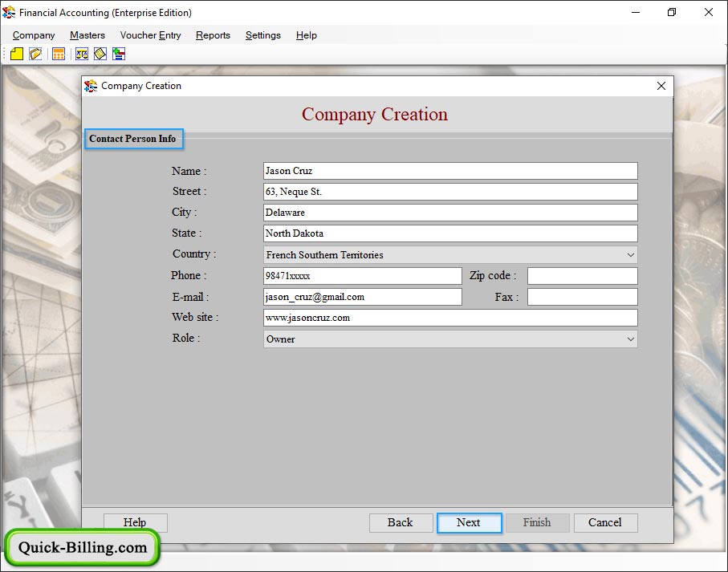Click the empty Fax field
The image size is (728, 572).
(x=583, y=297)
